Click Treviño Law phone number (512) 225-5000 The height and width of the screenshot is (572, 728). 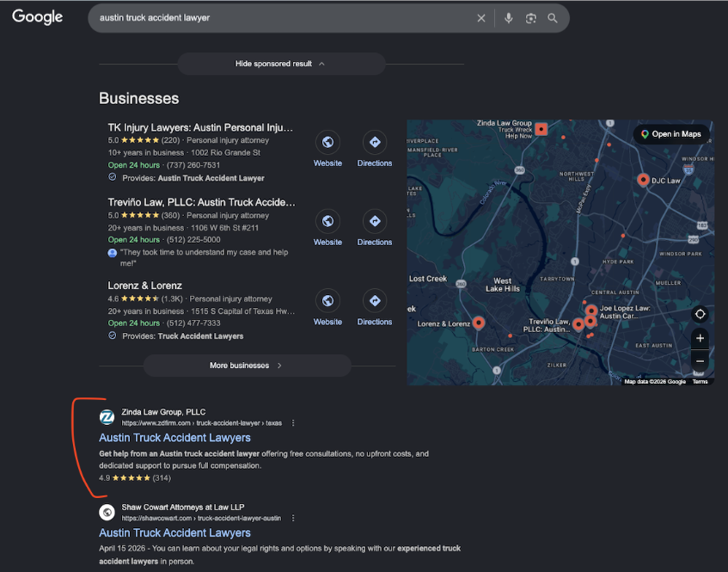pos(193,240)
